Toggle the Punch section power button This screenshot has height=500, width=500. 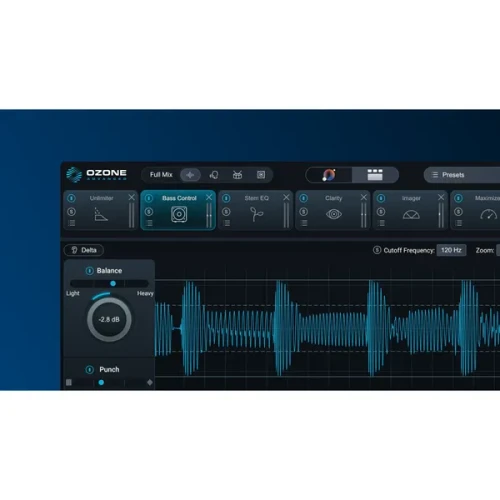coord(89,369)
